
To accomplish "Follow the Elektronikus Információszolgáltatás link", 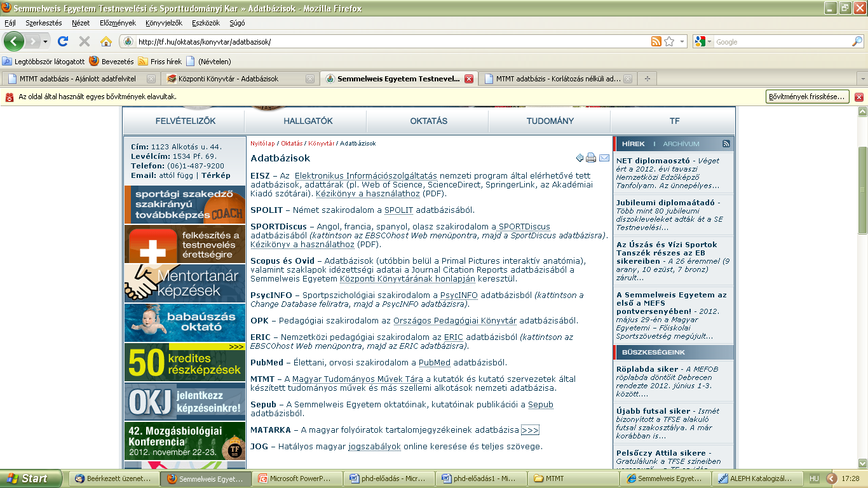I will [x=366, y=175].
